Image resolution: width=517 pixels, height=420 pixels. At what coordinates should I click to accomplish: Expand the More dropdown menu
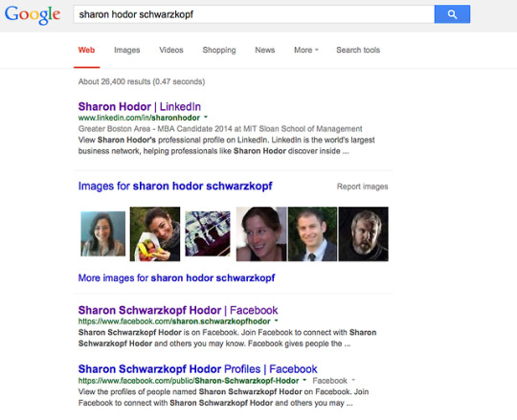click(x=306, y=50)
